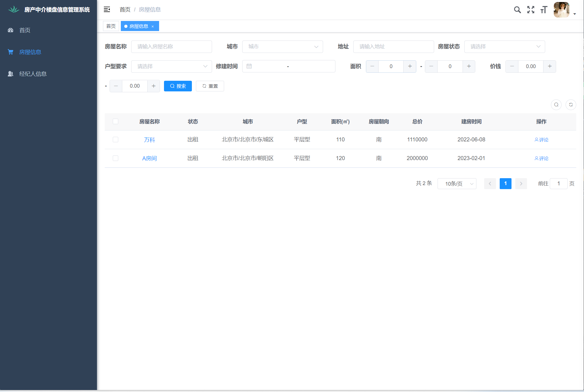Viewport: 584px width, 392px height.
Task: Toggle fullscreen mode icon
Action: [530, 10]
